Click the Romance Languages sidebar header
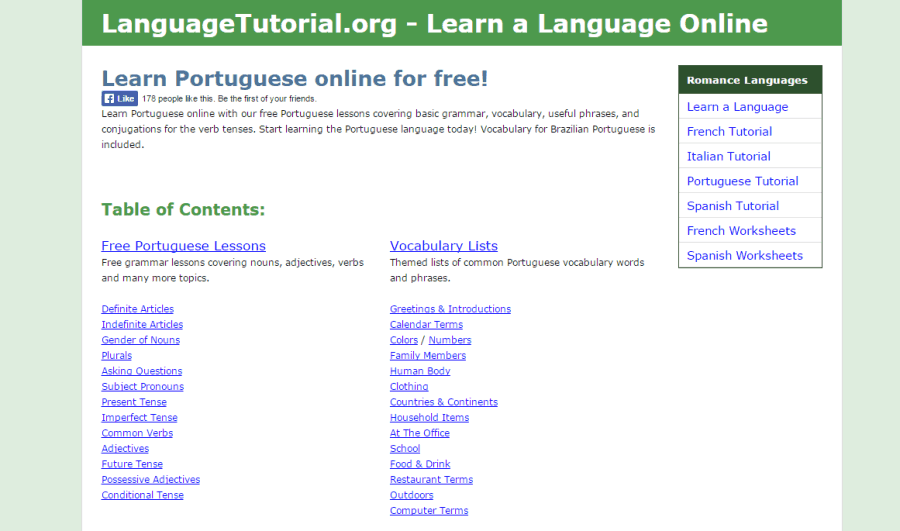Screen dimensions: 900x531 tap(750, 80)
